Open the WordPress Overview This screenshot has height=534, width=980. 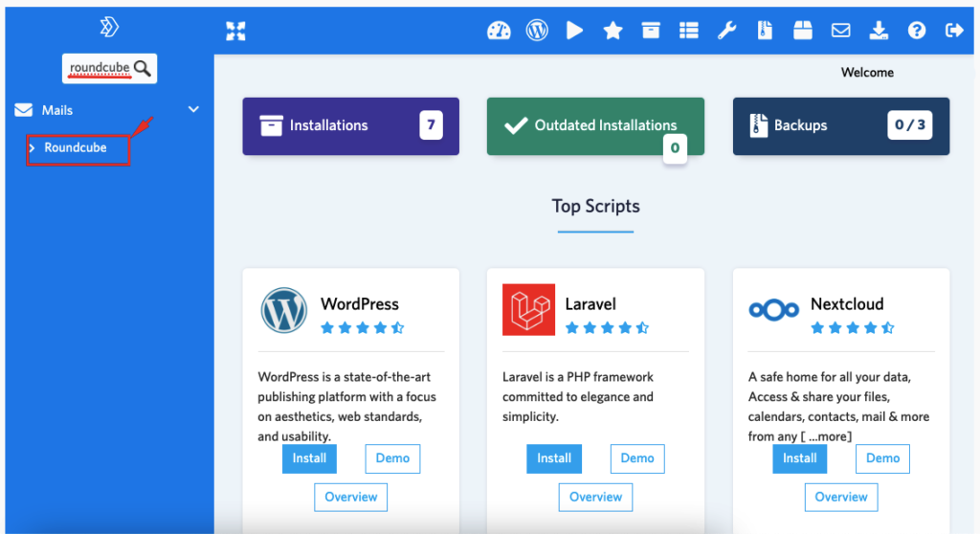click(x=350, y=497)
